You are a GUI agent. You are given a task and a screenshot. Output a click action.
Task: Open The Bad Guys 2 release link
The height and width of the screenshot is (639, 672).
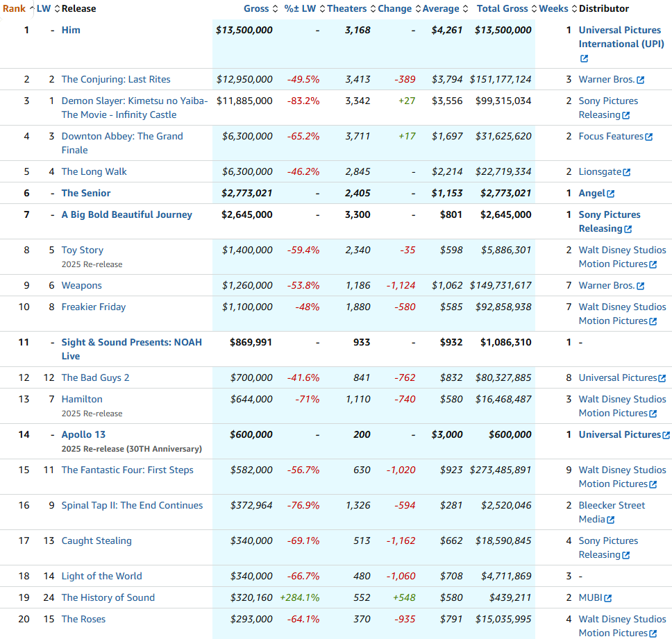pyautogui.click(x=95, y=377)
